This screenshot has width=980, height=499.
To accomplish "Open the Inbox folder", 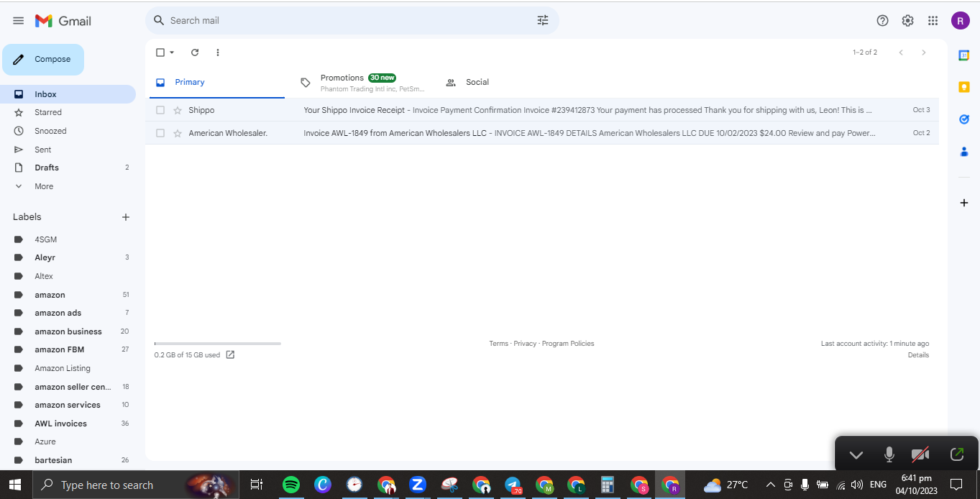I will (68, 94).
